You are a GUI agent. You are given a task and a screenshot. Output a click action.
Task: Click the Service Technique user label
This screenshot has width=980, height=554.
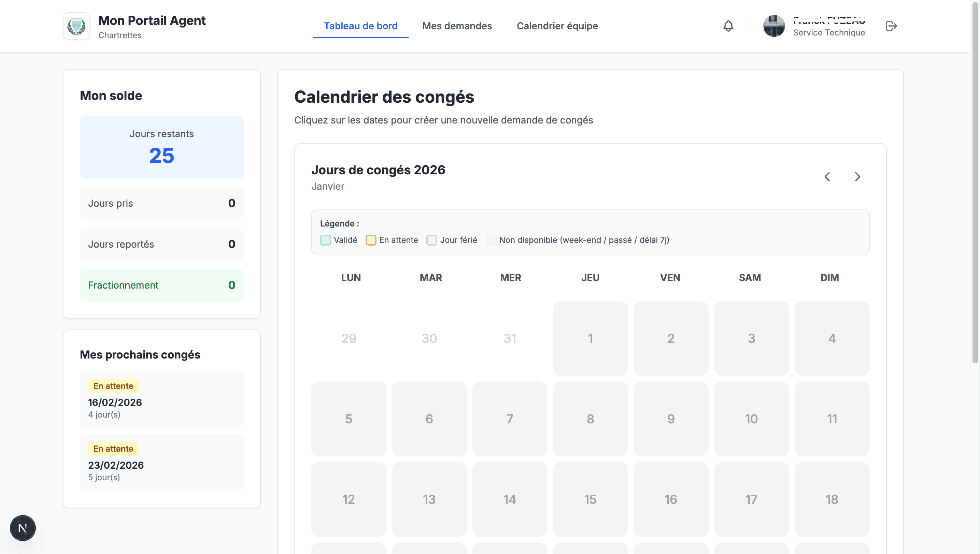tap(829, 33)
